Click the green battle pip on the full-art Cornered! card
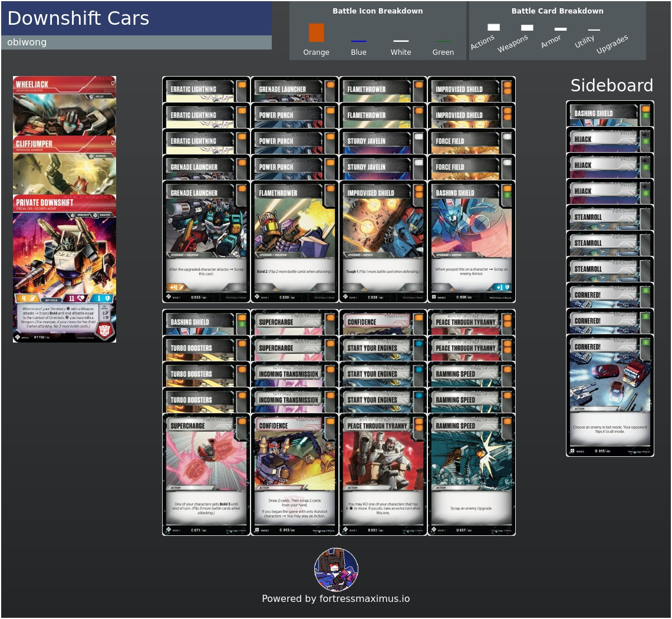Viewport: 672px width, 619px height. [x=645, y=343]
